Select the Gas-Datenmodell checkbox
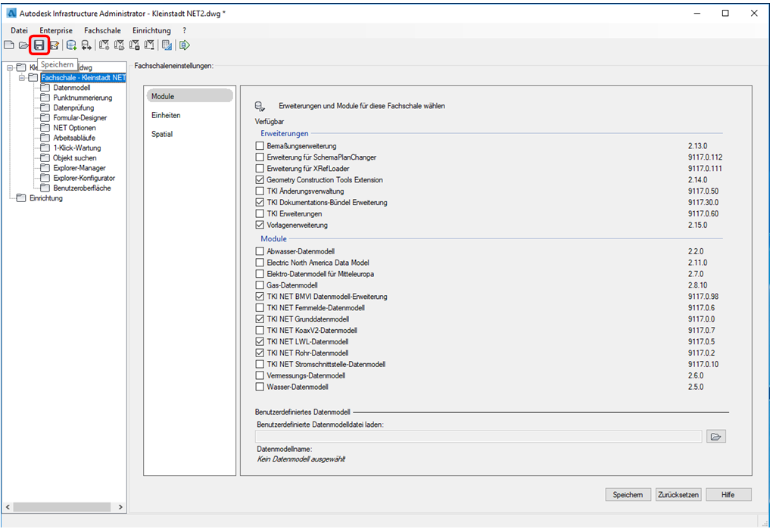The width and height of the screenshot is (773, 532). [260, 285]
